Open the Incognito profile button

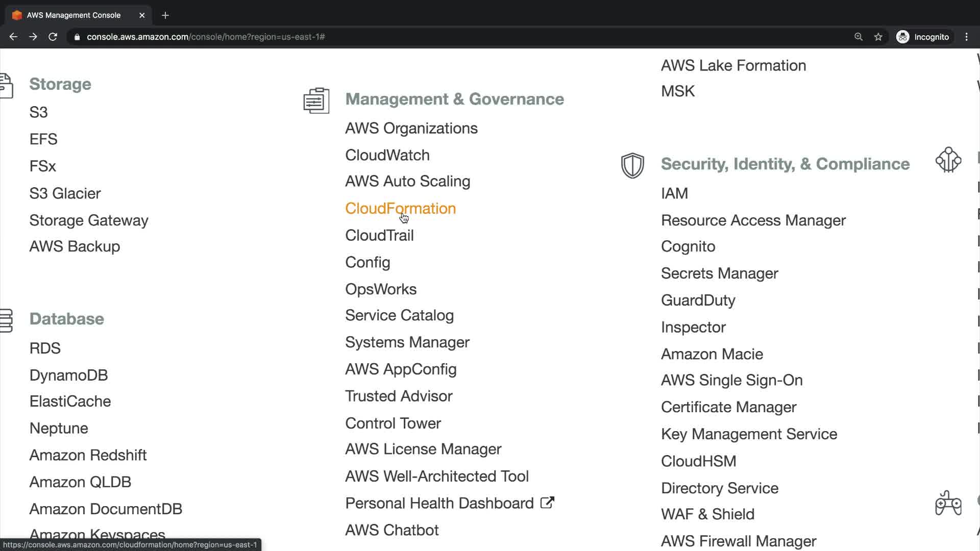tap(923, 37)
